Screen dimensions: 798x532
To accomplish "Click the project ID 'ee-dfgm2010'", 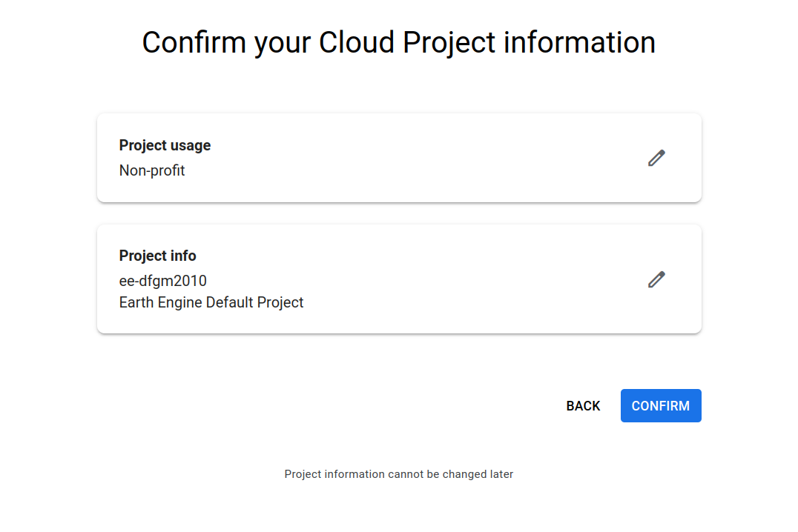I will (x=162, y=281).
